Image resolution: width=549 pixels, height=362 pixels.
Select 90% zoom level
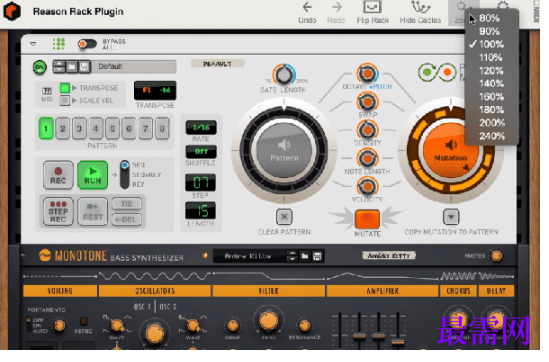click(x=489, y=32)
